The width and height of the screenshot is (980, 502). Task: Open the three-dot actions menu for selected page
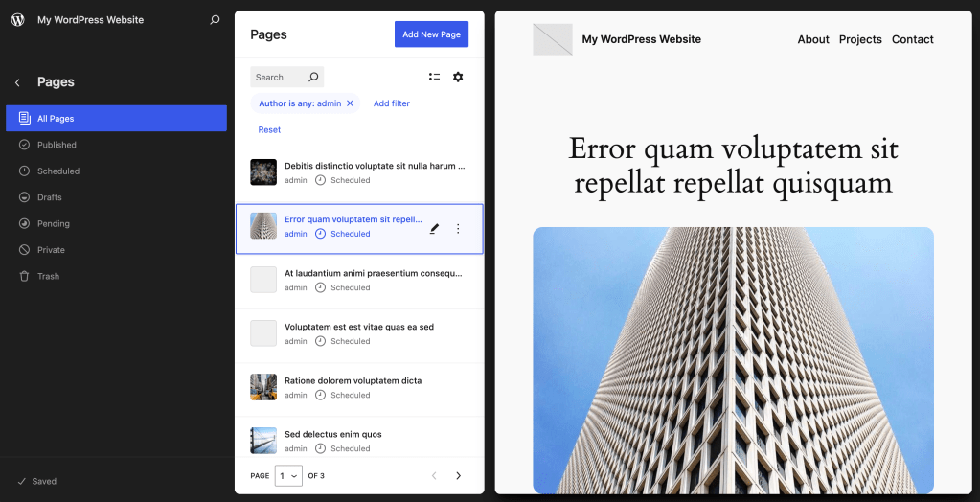pos(458,228)
